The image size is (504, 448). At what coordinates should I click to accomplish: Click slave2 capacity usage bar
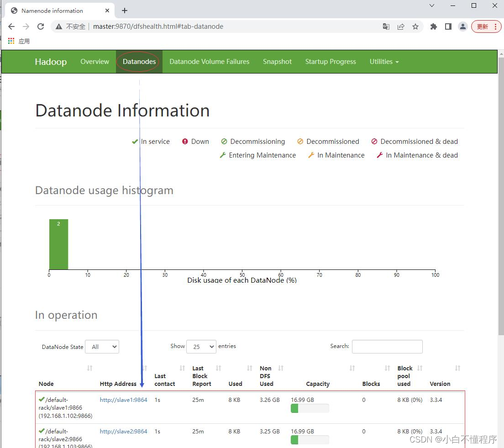(310, 440)
